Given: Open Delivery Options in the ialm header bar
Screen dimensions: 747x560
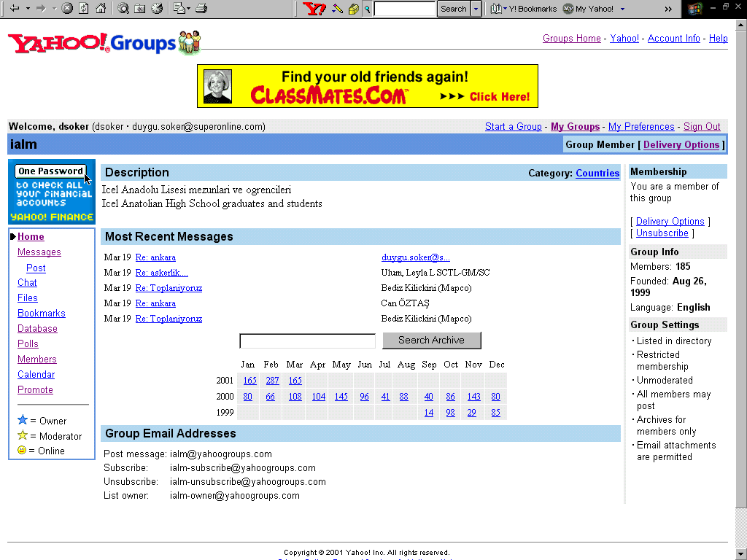Looking at the screenshot, I should (x=681, y=144).
